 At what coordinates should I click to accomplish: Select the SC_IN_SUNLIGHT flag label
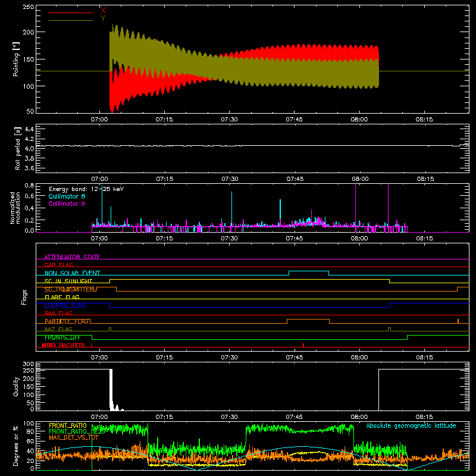click(68, 281)
